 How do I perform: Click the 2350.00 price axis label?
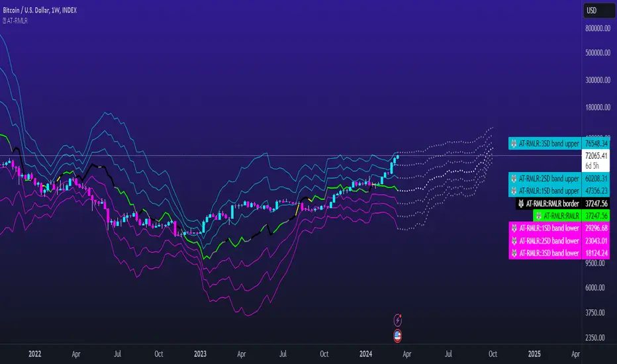click(x=595, y=338)
